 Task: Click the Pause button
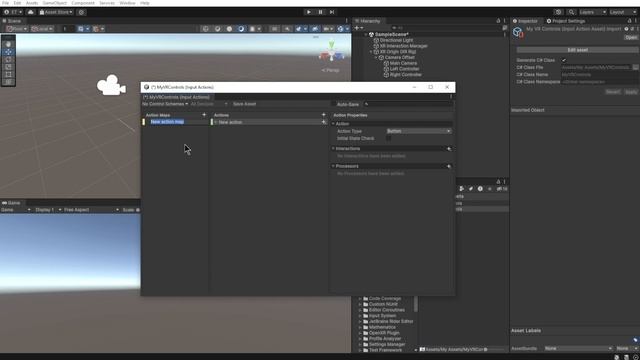pyautogui.click(x=320, y=12)
